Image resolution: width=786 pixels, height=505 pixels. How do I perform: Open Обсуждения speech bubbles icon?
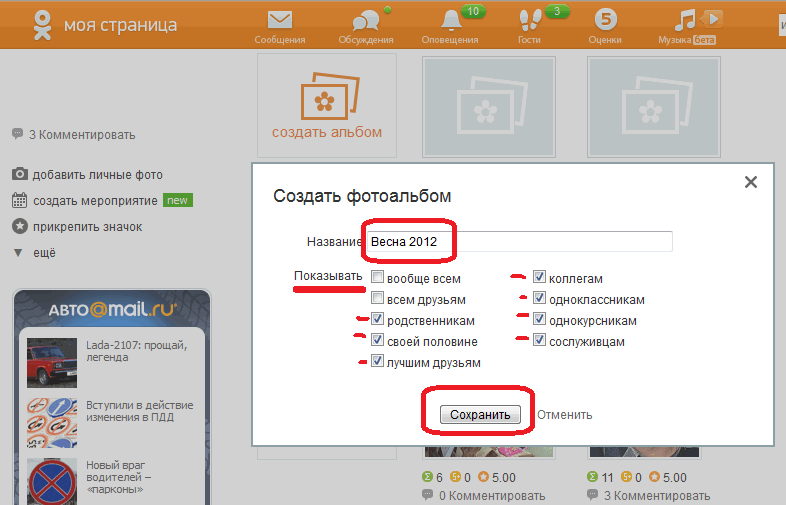point(365,22)
